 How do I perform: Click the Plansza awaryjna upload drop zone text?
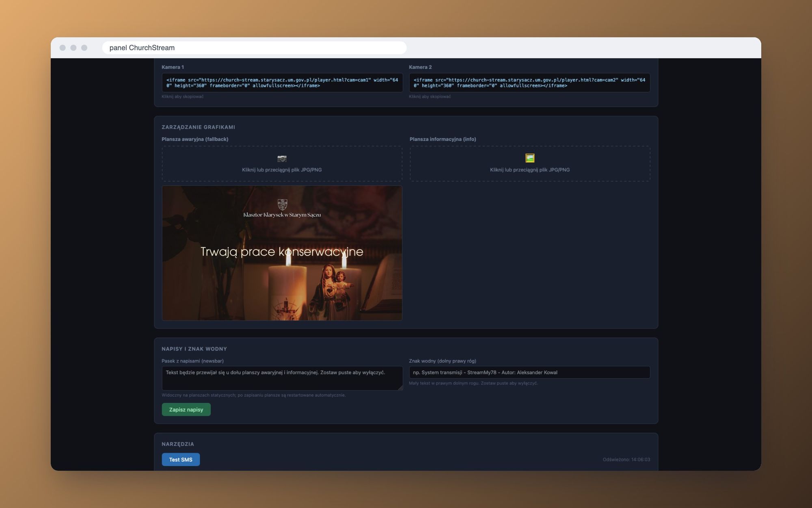(282, 170)
